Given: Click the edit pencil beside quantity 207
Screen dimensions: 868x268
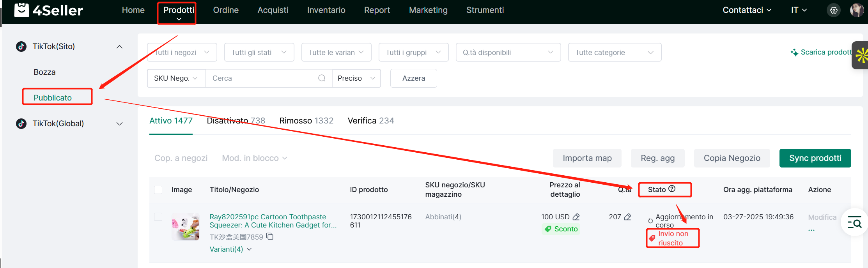Looking at the screenshot, I should [x=627, y=217].
